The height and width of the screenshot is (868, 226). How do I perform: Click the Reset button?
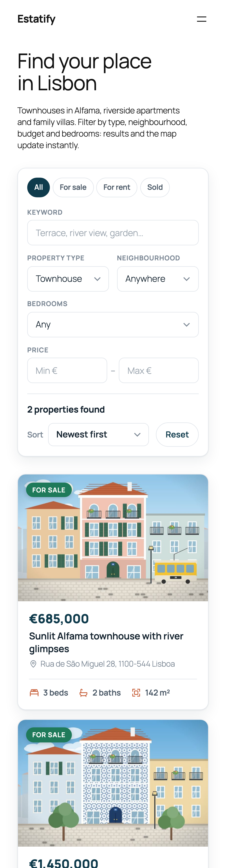177,435
